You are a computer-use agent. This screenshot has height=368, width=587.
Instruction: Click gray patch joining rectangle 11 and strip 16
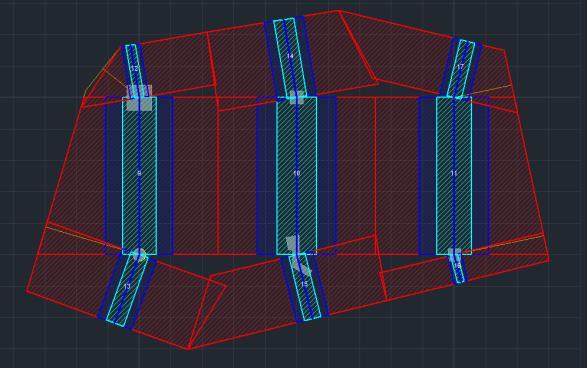(454, 255)
